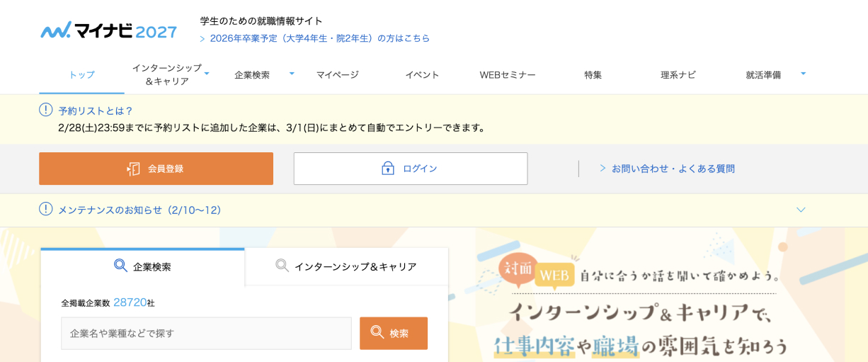
Task: Click the magnifier icon on 企業検索 tab
Action: click(121, 266)
